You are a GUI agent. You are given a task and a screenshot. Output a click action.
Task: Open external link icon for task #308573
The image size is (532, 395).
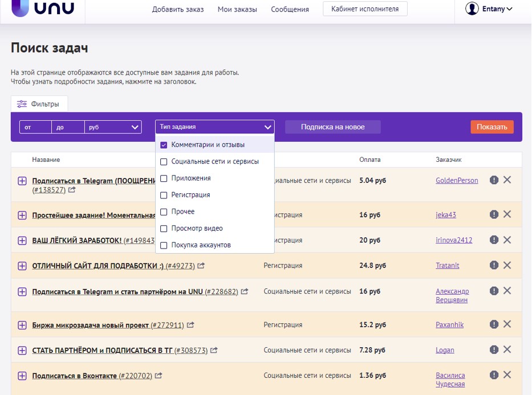(214, 350)
